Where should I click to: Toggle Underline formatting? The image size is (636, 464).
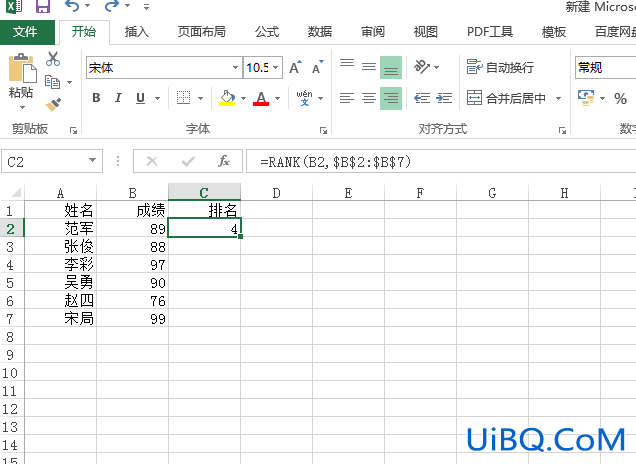tap(140, 98)
